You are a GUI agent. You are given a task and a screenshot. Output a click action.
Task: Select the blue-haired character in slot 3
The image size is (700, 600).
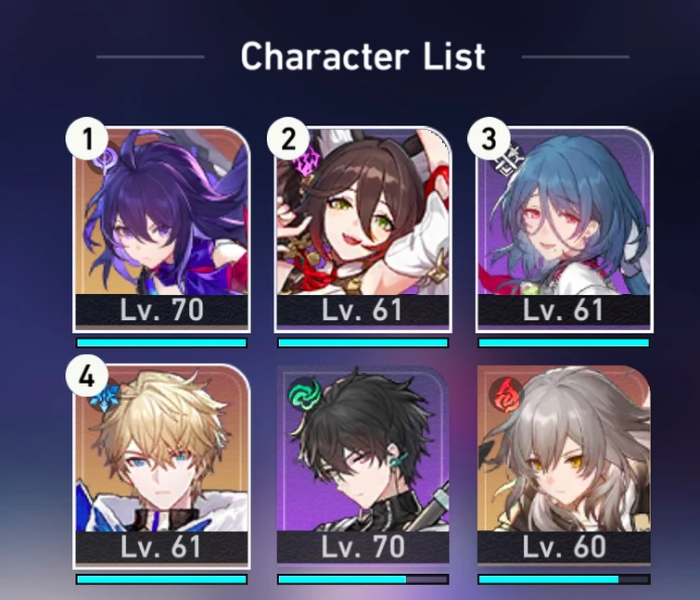pyautogui.click(x=565, y=229)
